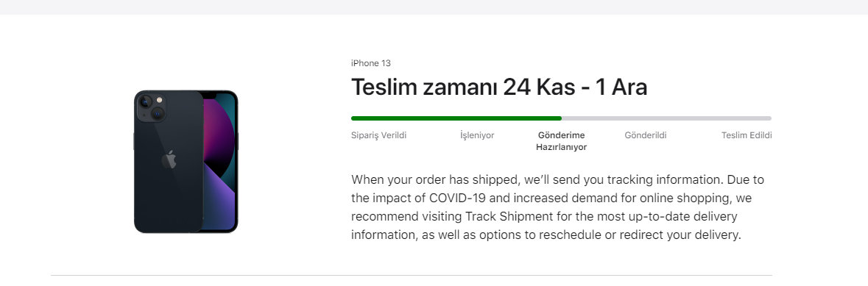The image size is (868, 286).
Task: Click the horizontal divider line below the order
Action: 412,275
